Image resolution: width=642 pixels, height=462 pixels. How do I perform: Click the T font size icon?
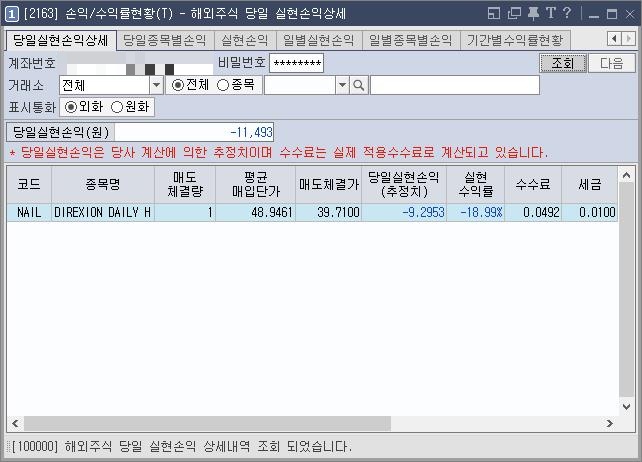[551, 13]
